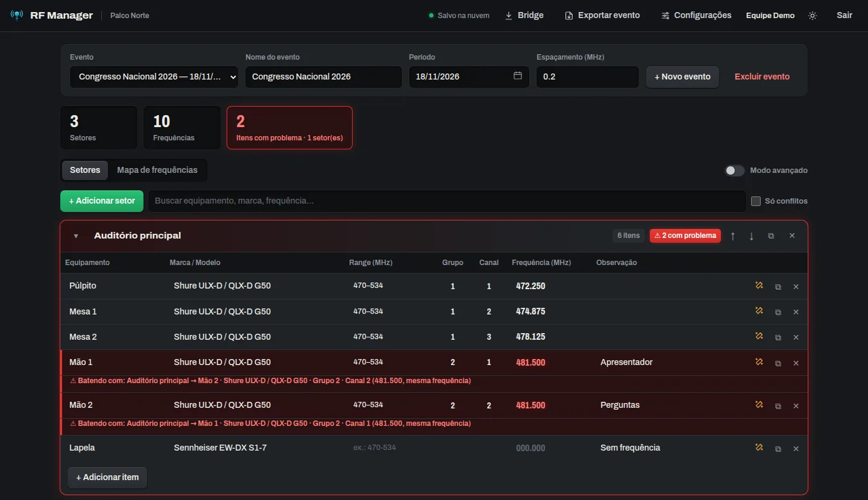This screenshot has height=500, width=868.
Task: Open the calendar picker in the Período field
Action: click(x=518, y=76)
